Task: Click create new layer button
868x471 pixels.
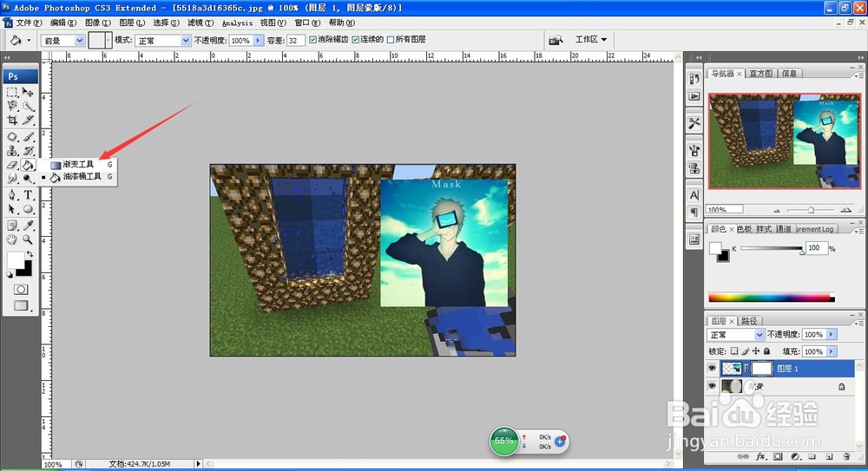Action: pos(829,456)
